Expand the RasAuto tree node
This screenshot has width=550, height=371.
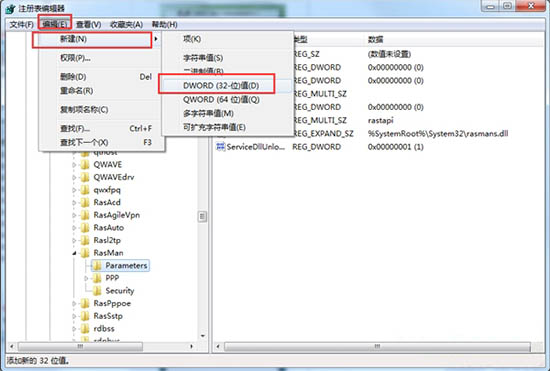tap(74, 228)
